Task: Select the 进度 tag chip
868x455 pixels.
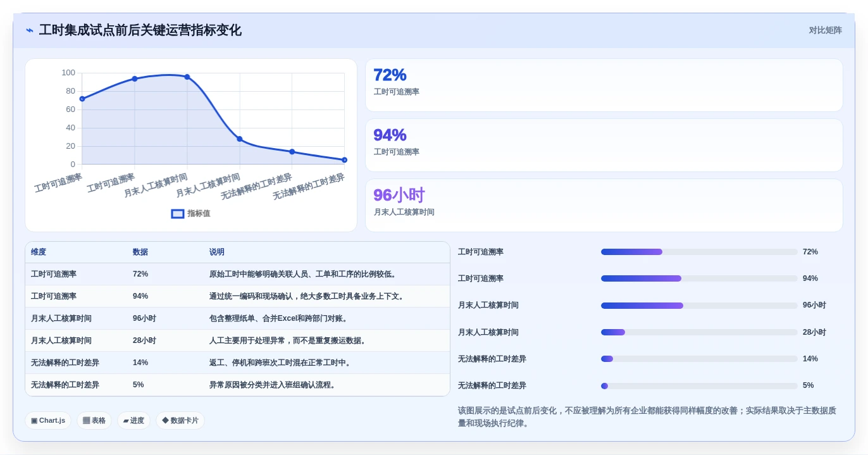Action: pyautogui.click(x=133, y=420)
